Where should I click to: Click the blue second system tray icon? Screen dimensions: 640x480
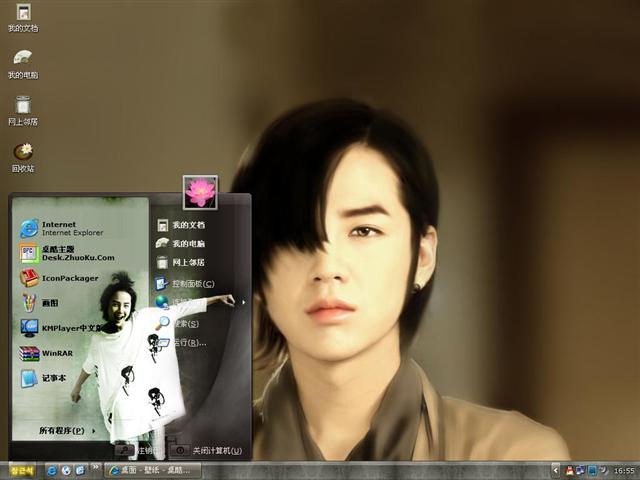click(580, 471)
